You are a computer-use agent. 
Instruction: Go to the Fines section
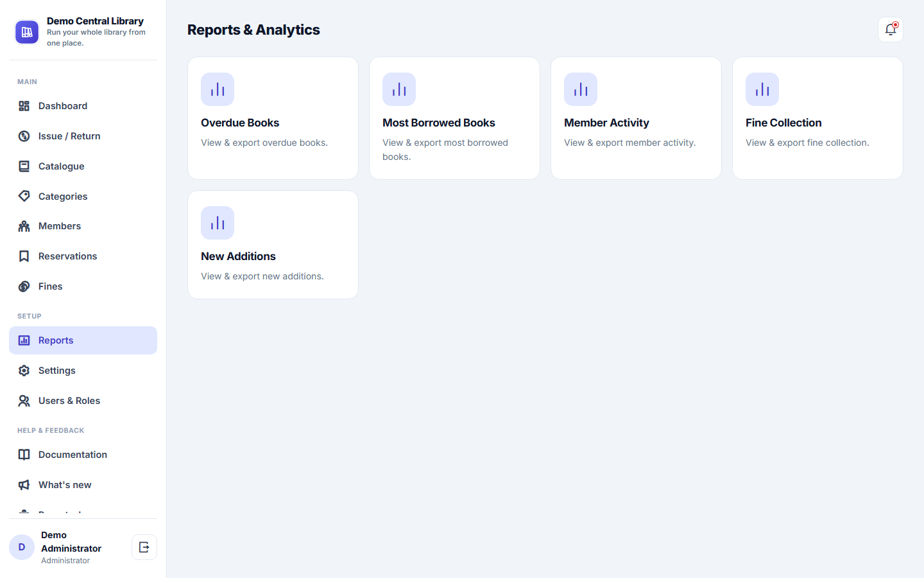pos(83,286)
